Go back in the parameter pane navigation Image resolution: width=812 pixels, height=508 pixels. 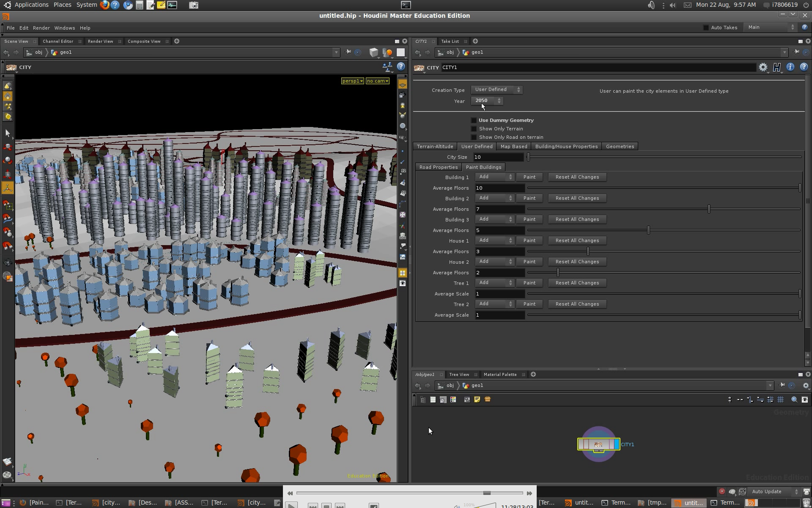tap(418, 52)
